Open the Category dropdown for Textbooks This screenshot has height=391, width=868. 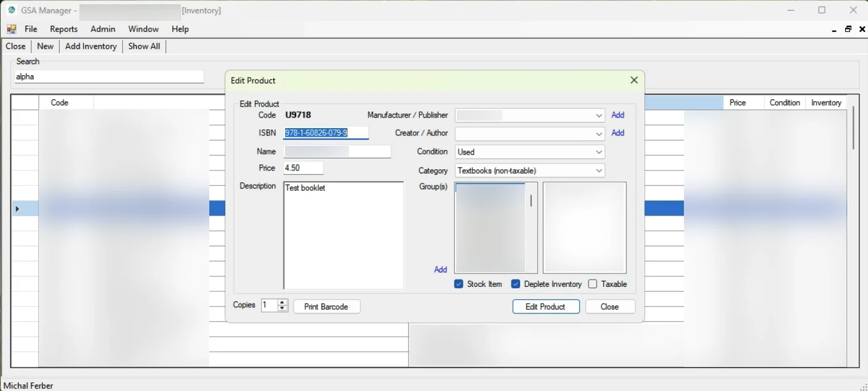599,171
